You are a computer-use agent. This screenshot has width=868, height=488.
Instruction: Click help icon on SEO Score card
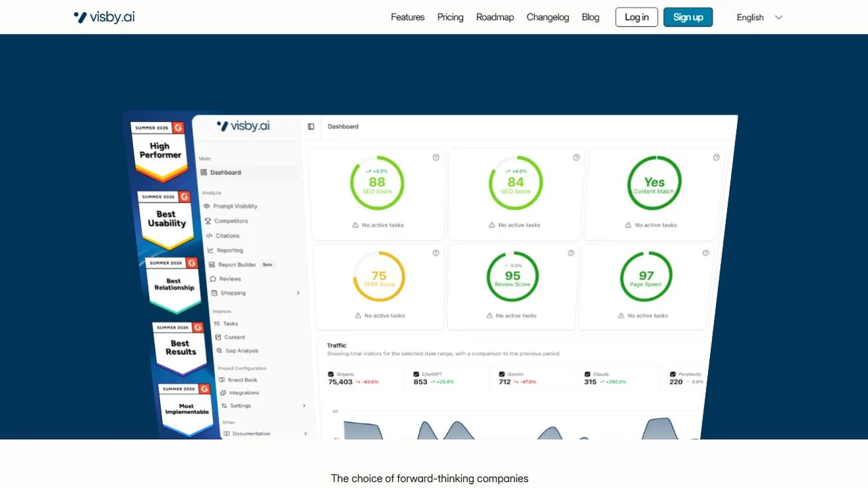(436, 157)
